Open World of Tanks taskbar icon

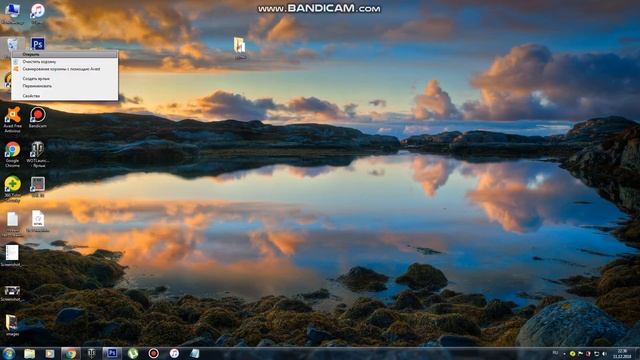[91, 353]
